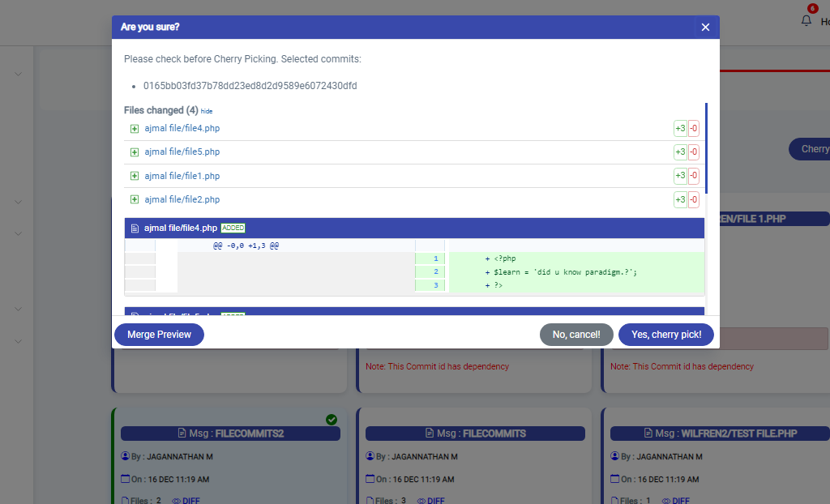The height and width of the screenshot is (504, 830).
Task: Click the added-file icon beside file4.php
Action: pyautogui.click(x=135, y=129)
